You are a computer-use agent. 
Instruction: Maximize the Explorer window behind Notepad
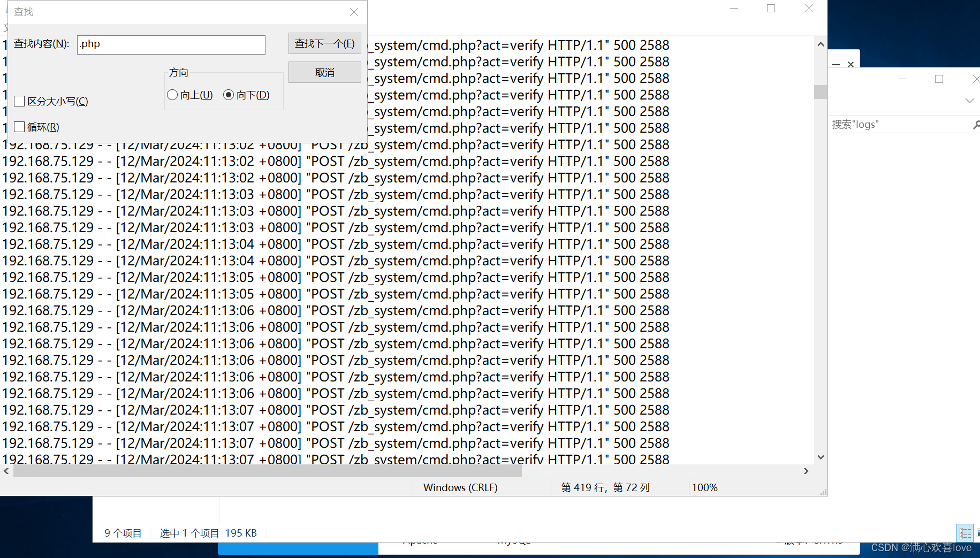coord(939,79)
